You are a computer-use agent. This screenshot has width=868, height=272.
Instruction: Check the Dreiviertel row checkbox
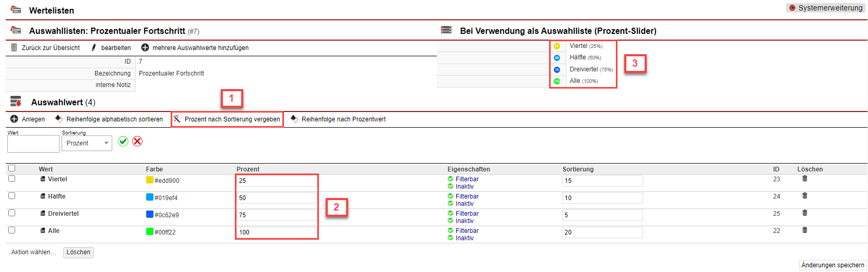(x=12, y=213)
